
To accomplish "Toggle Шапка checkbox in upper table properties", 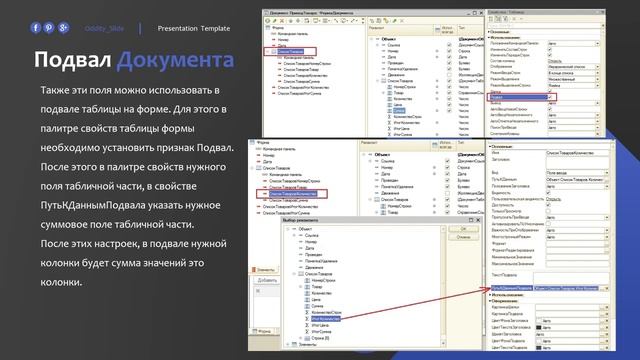I will coord(550,91).
